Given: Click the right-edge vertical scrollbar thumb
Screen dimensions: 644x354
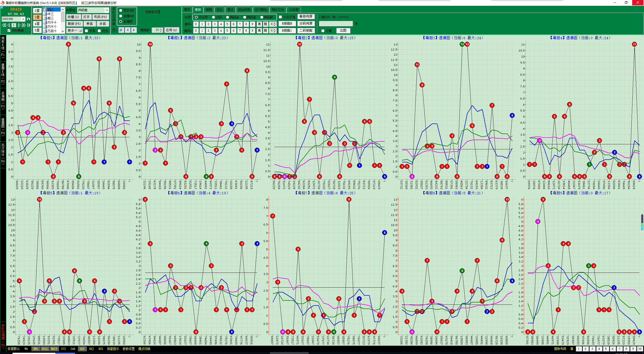Looking at the screenshot, I should tap(642, 222).
